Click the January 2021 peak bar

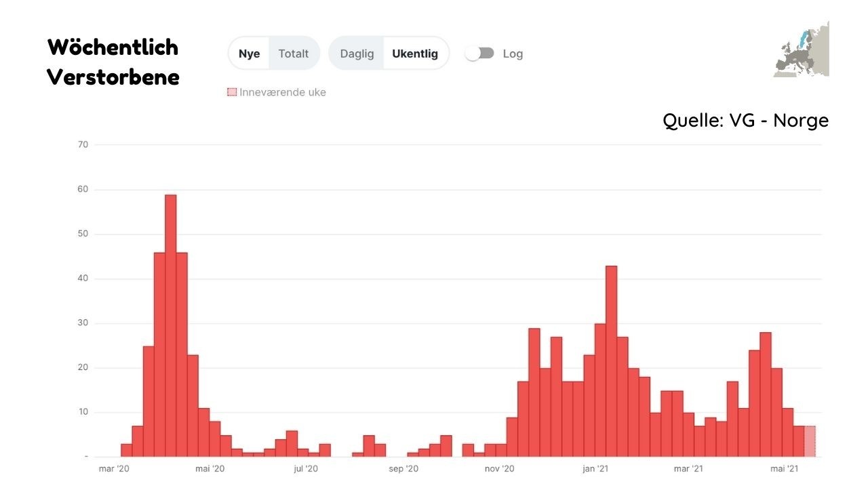(611, 361)
